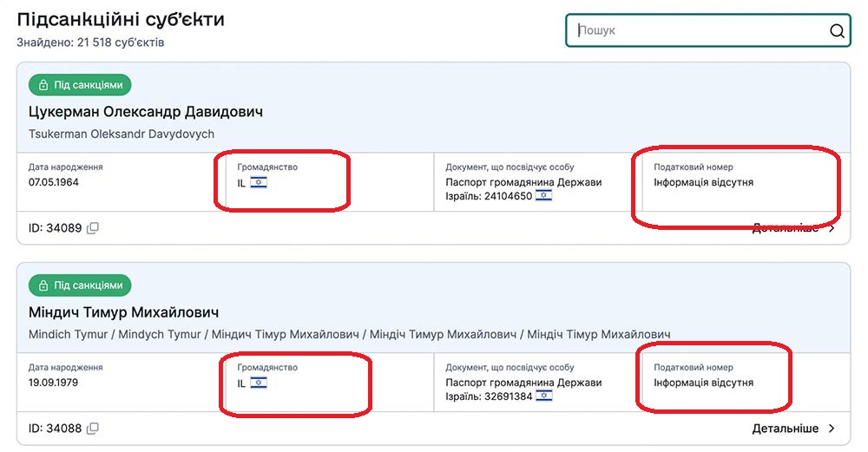The height and width of the screenshot is (452, 868).
Task: Copy ID 34088 using the copy icon
Action: (93, 429)
